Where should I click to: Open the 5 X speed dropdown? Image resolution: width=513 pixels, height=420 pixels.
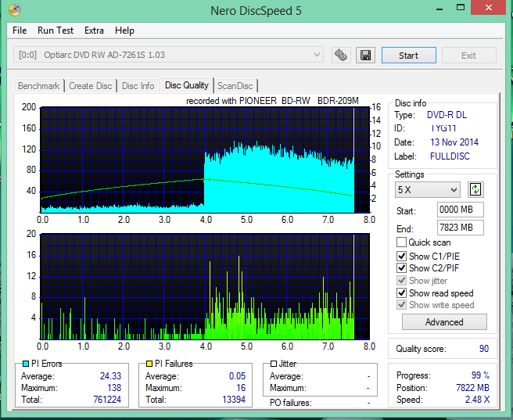click(427, 190)
